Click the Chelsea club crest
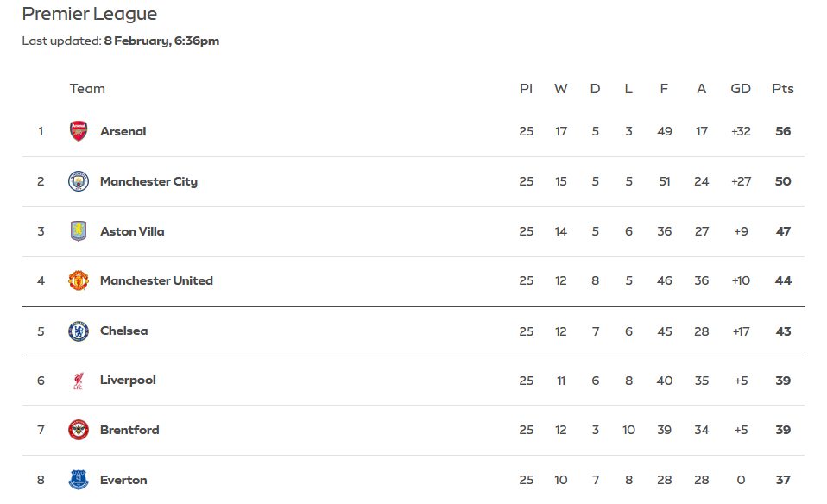This screenshot has height=504, width=827. coord(79,331)
